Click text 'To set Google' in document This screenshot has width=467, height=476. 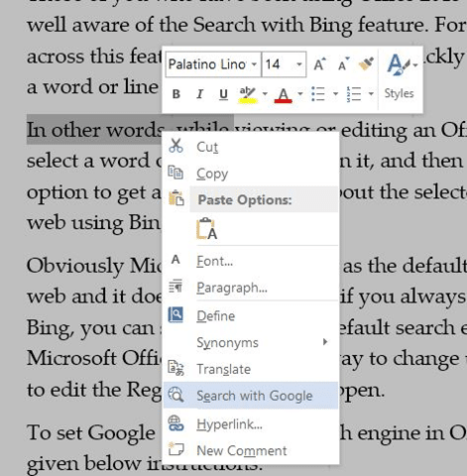coord(91,433)
